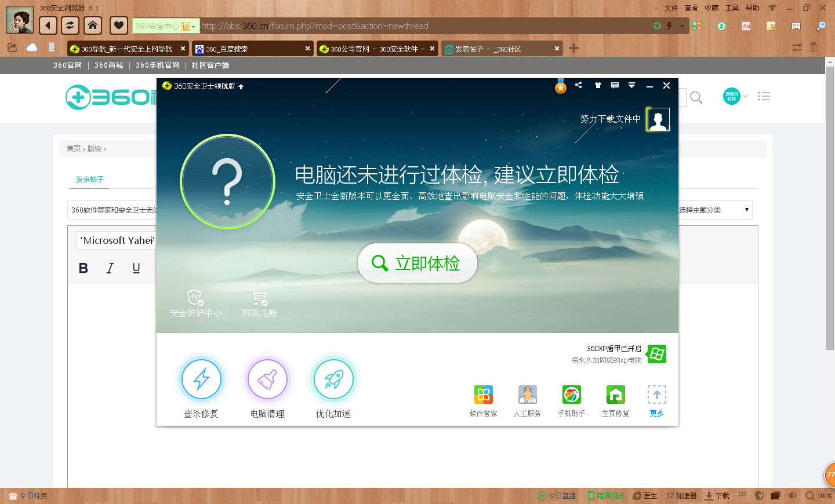This screenshot has width=835, height=504.
Task: Click the 100% zoom control
Action: click(x=819, y=496)
